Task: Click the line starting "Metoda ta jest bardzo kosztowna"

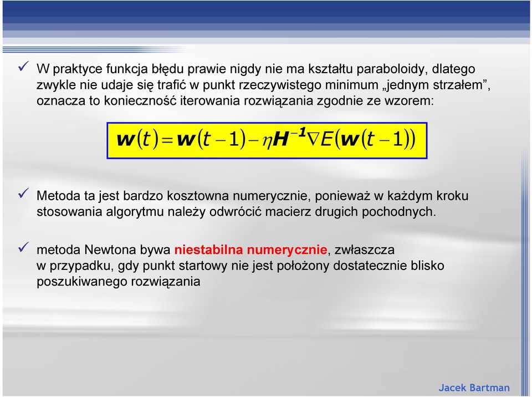Action: [x=253, y=196]
